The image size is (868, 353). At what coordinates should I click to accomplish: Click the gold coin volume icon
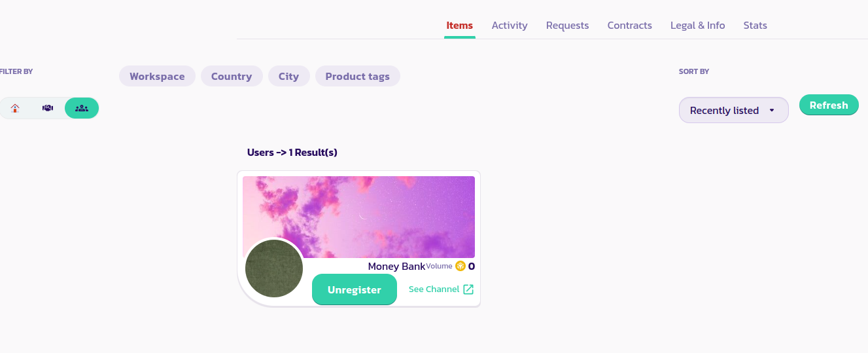pos(460,266)
